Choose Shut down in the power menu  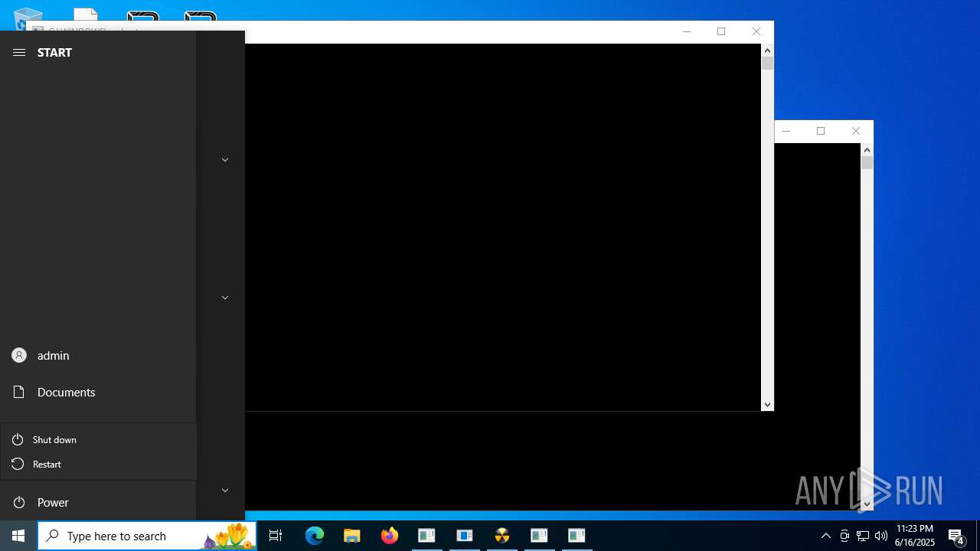(x=99, y=439)
